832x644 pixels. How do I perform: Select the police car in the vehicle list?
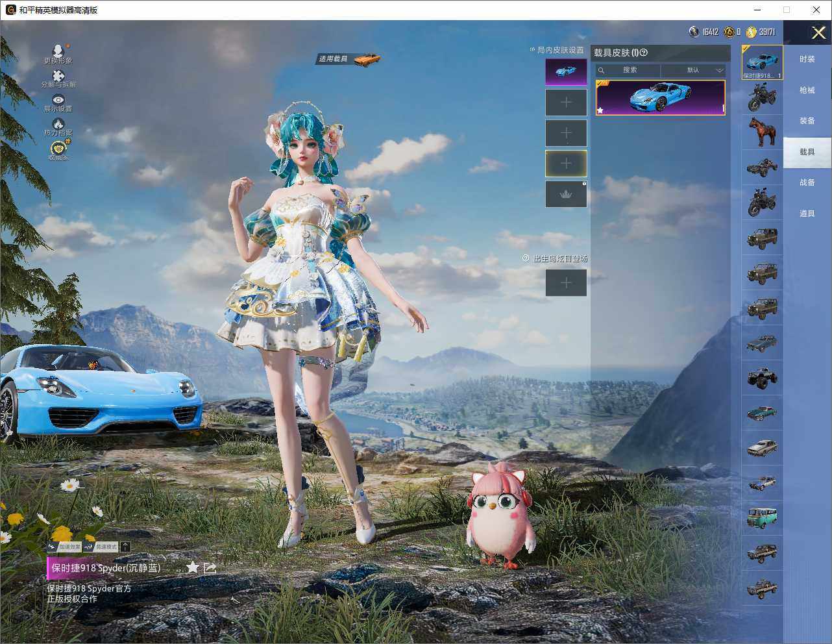point(763,482)
